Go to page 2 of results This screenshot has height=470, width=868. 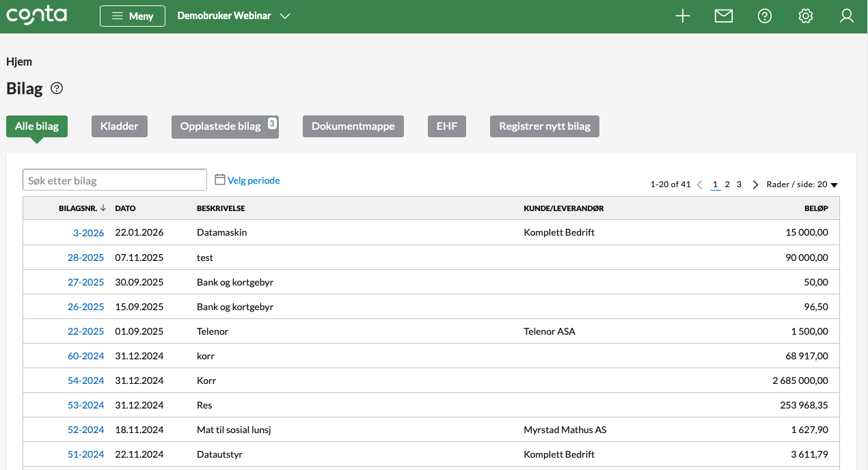(x=727, y=184)
